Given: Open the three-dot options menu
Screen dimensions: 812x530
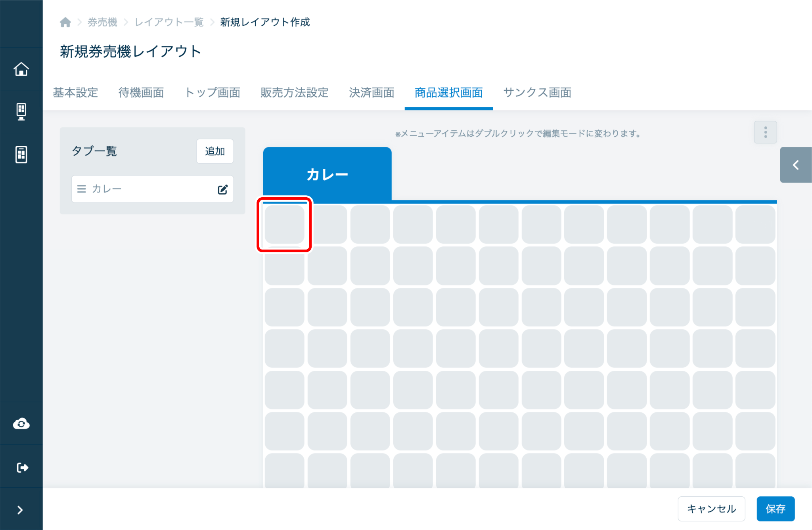Looking at the screenshot, I should [x=765, y=132].
